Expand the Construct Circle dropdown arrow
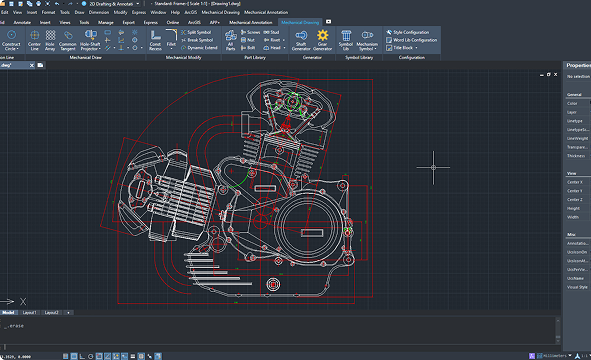 18,49
